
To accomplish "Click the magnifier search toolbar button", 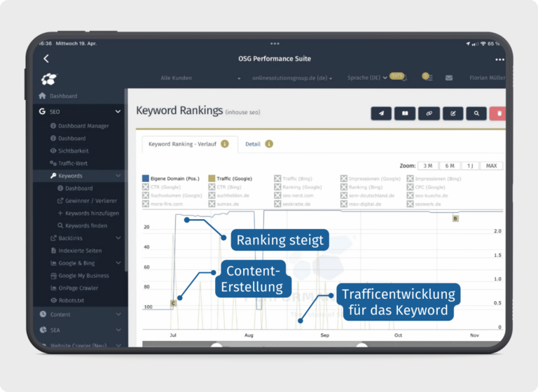I will tap(476, 113).
